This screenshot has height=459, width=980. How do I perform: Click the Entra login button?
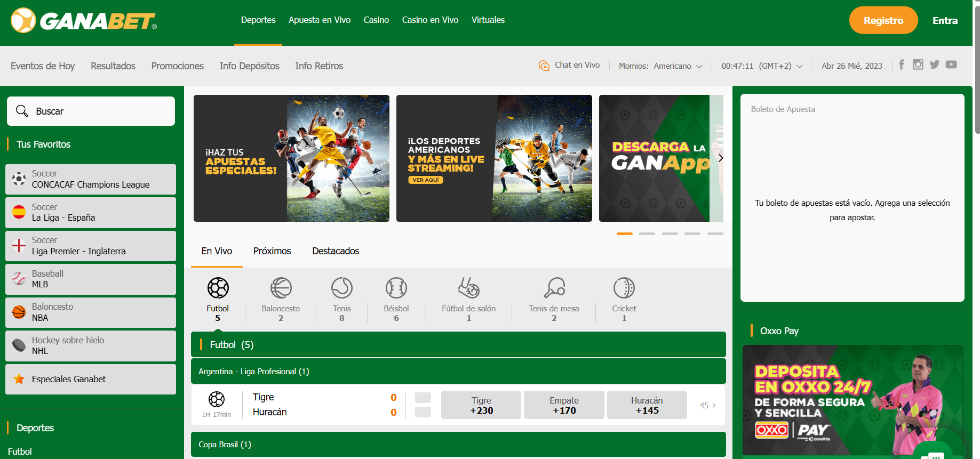tap(945, 20)
